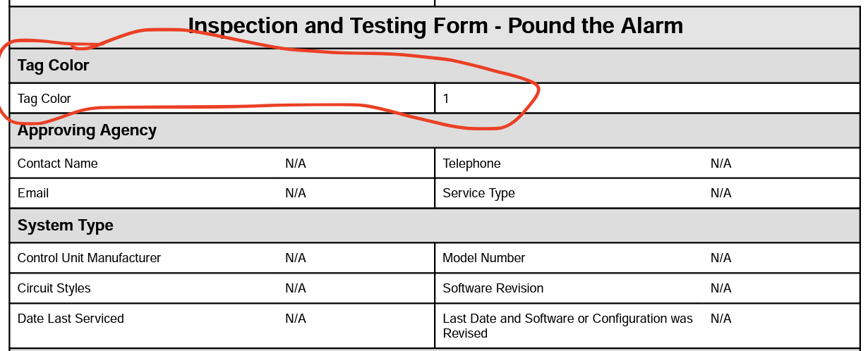Click the Tag Color field label
Image resolution: width=868 pixels, height=351 pixels.
(44, 99)
